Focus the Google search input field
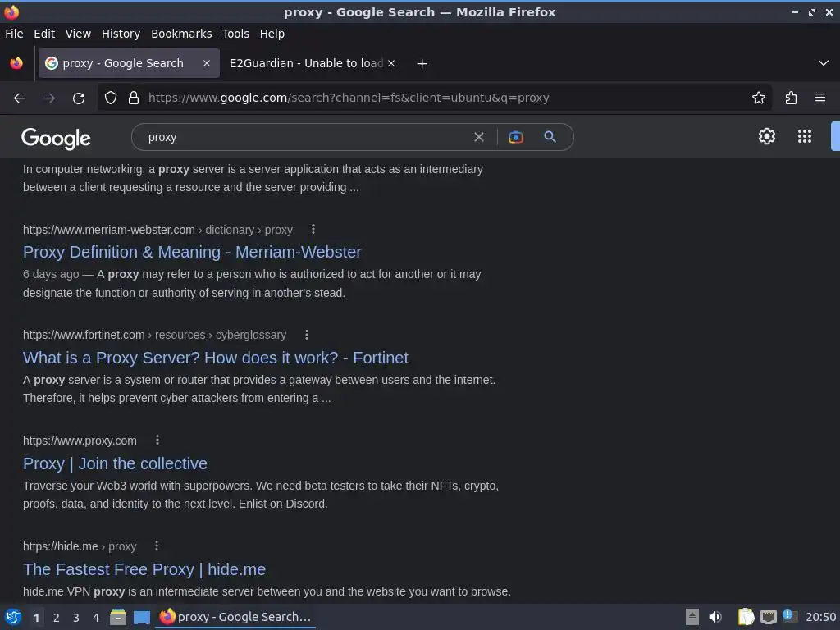Viewport: 840px width, 630px height. [305, 137]
